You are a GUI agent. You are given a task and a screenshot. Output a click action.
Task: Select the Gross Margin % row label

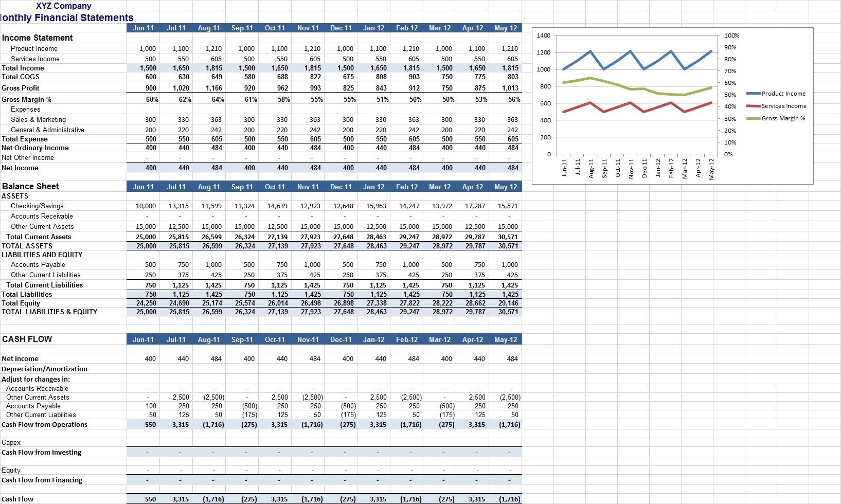tap(26, 100)
